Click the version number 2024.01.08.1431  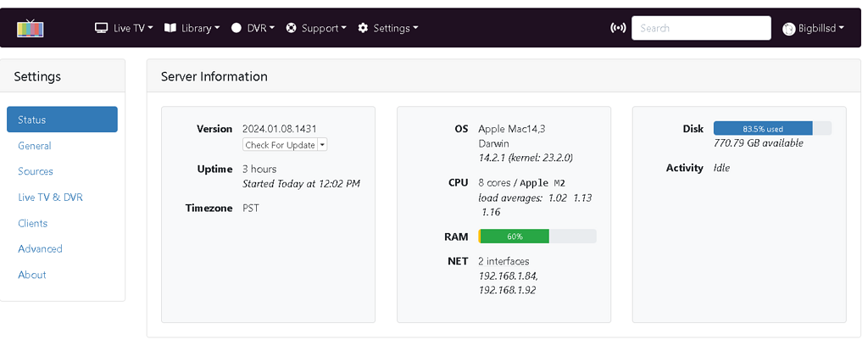280,129
